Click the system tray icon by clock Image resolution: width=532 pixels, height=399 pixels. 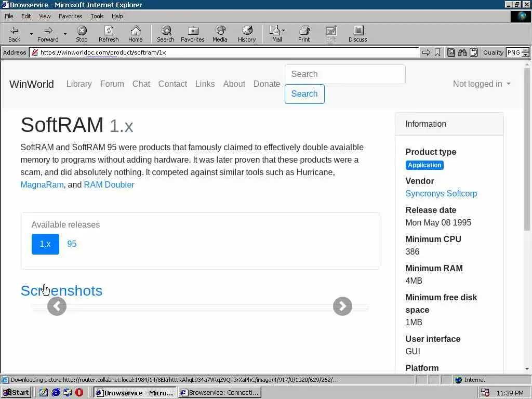485,393
